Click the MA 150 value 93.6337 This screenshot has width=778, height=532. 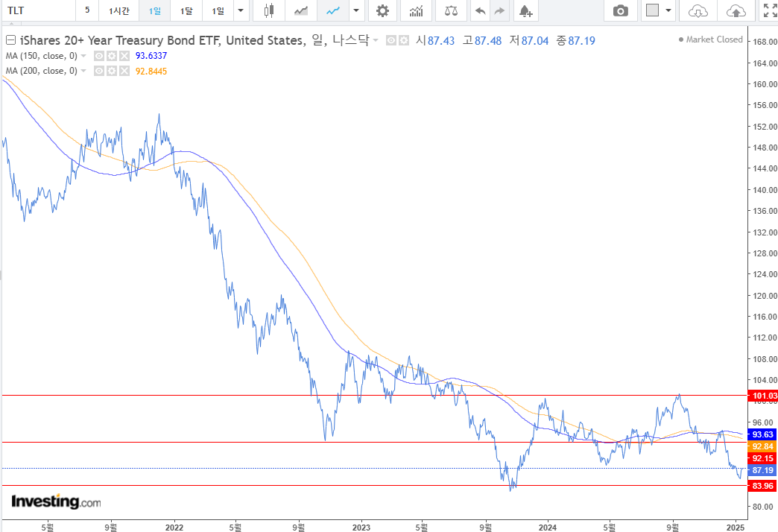151,56
